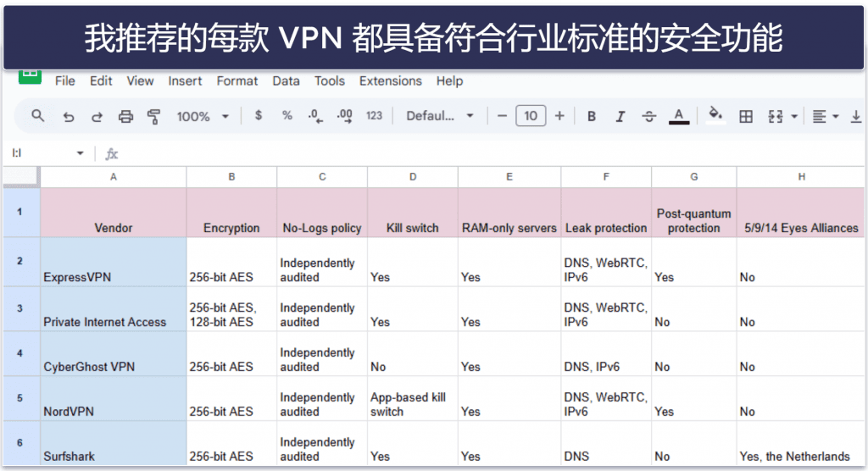Click the RAM-only servers header cell
The image size is (868, 471).
tap(509, 213)
